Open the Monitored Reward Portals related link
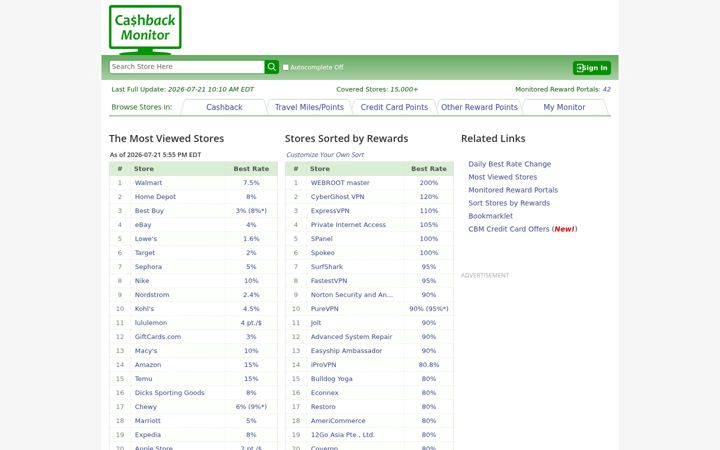This screenshot has height=450, width=720. click(x=513, y=190)
